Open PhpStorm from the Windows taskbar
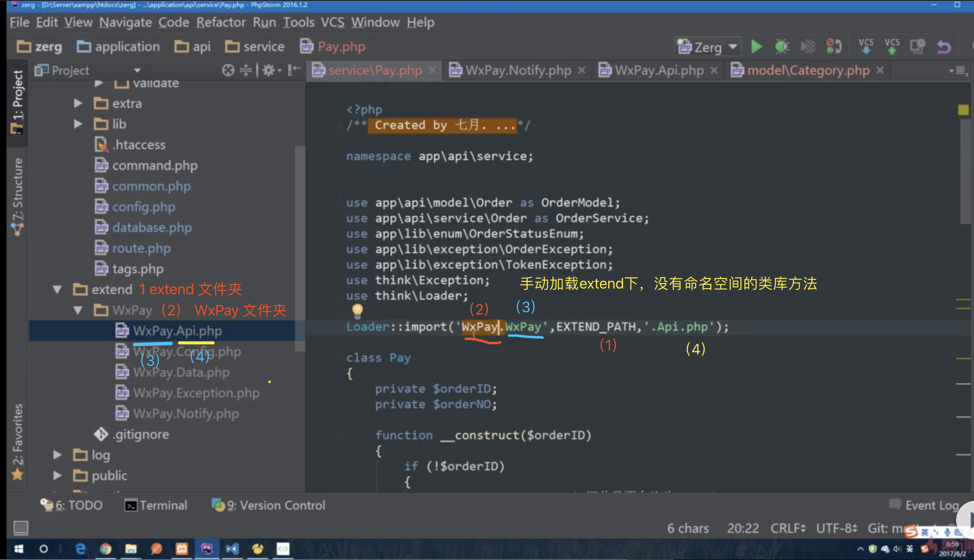This screenshot has height=560, width=974. [x=207, y=549]
